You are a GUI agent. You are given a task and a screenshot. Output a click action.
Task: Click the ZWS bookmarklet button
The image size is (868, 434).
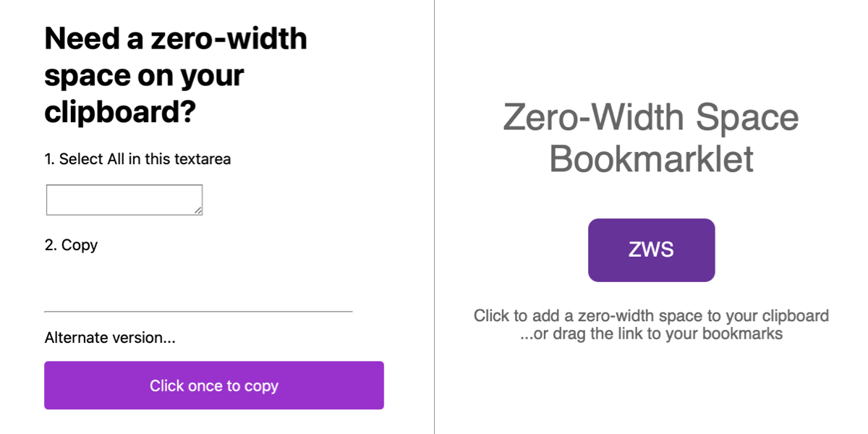(x=652, y=250)
